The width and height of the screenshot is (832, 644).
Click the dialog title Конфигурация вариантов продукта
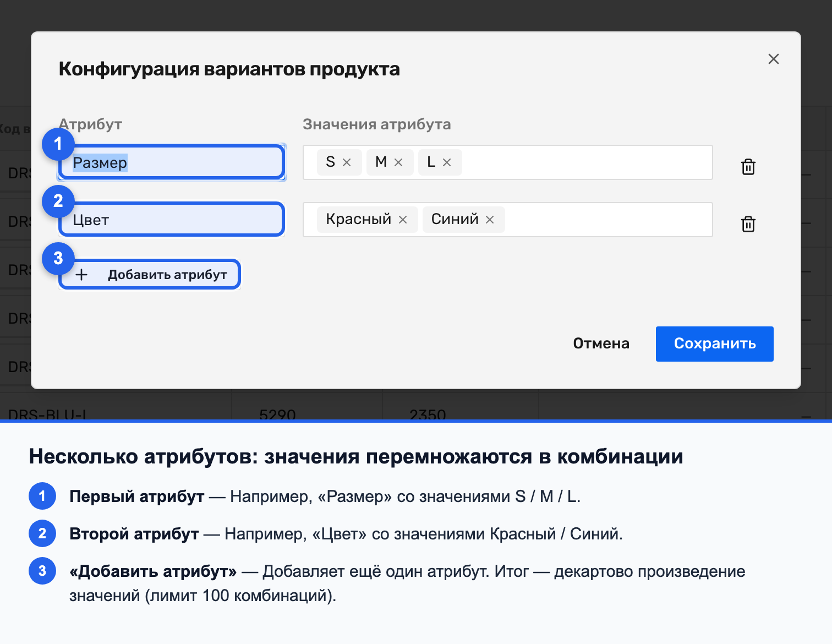pyautogui.click(x=229, y=69)
